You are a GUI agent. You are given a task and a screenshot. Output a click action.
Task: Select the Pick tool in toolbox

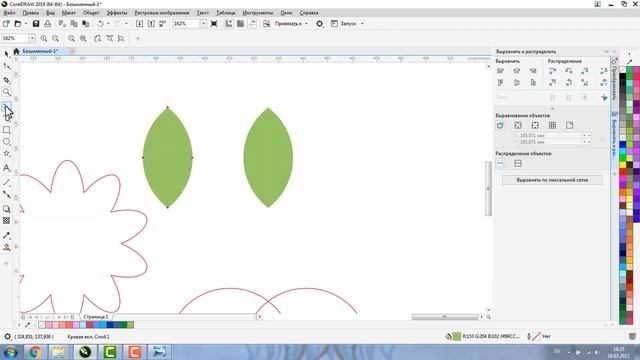click(7, 54)
